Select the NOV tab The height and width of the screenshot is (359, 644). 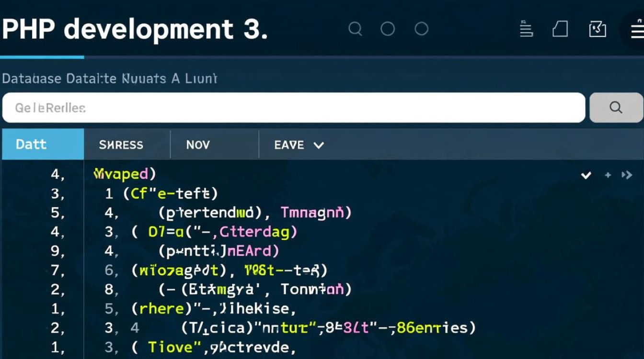pyautogui.click(x=198, y=145)
